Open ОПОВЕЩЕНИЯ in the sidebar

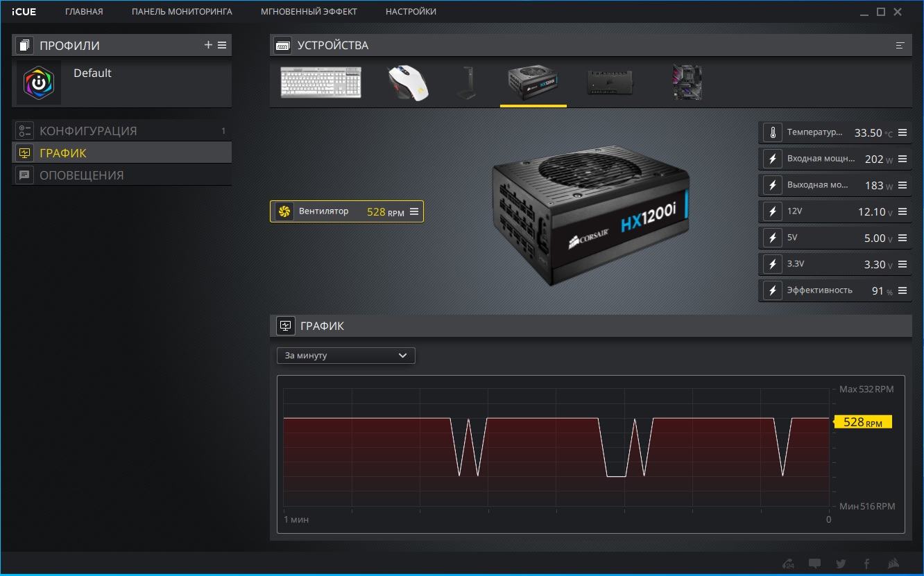pos(121,175)
